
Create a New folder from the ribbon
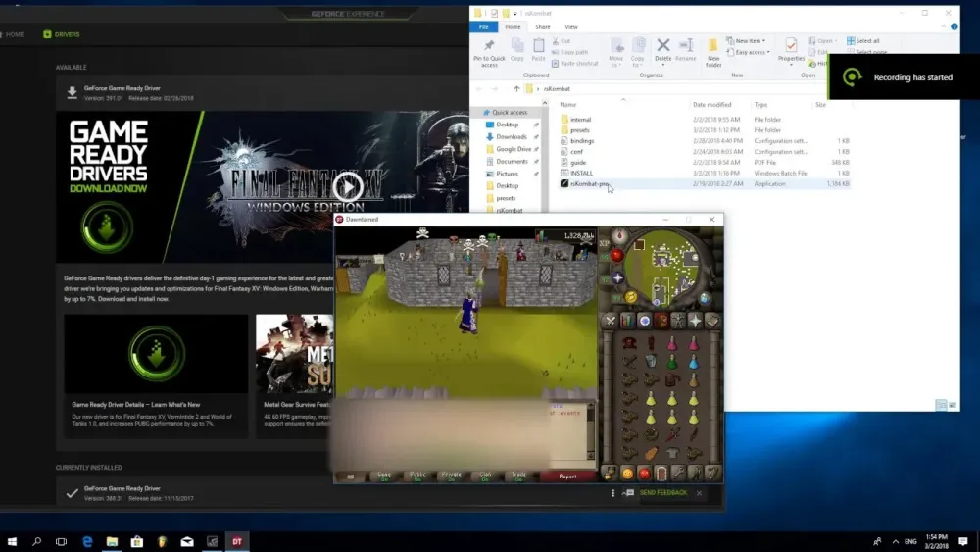click(713, 53)
